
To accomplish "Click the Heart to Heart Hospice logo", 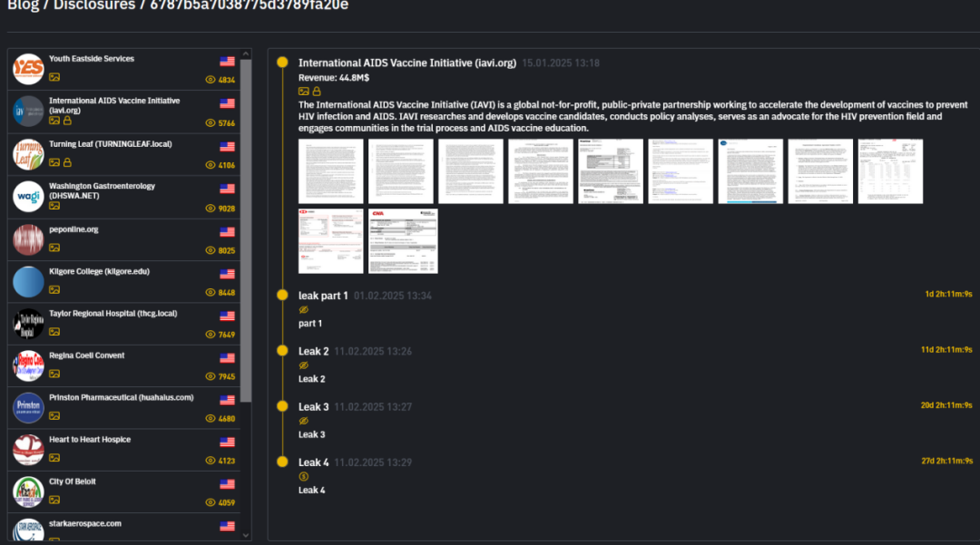I will point(28,450).
